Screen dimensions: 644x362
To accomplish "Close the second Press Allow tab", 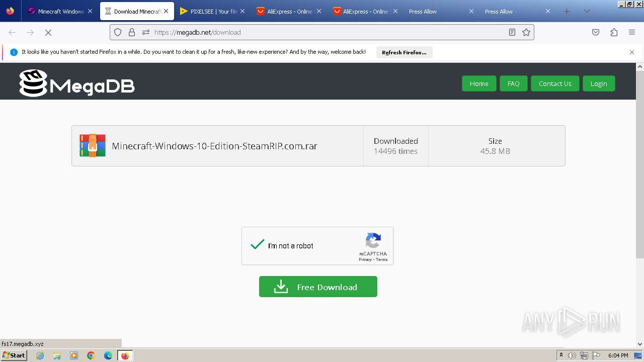I will point(548,11).
